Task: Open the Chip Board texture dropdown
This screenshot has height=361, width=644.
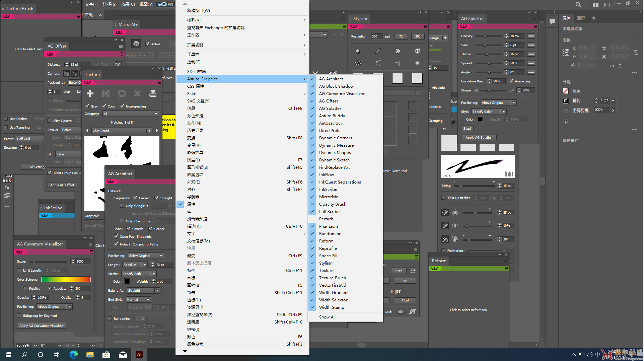Action: pyautogui.click(x=122, y=131)
